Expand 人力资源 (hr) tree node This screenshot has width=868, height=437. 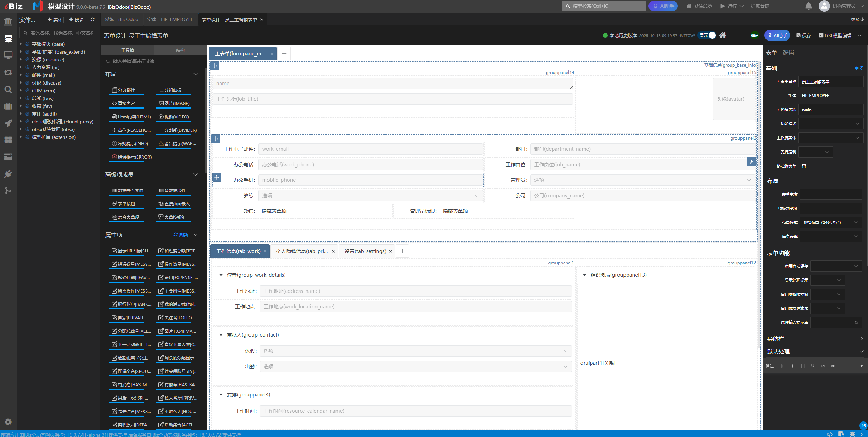coord(21,67)
